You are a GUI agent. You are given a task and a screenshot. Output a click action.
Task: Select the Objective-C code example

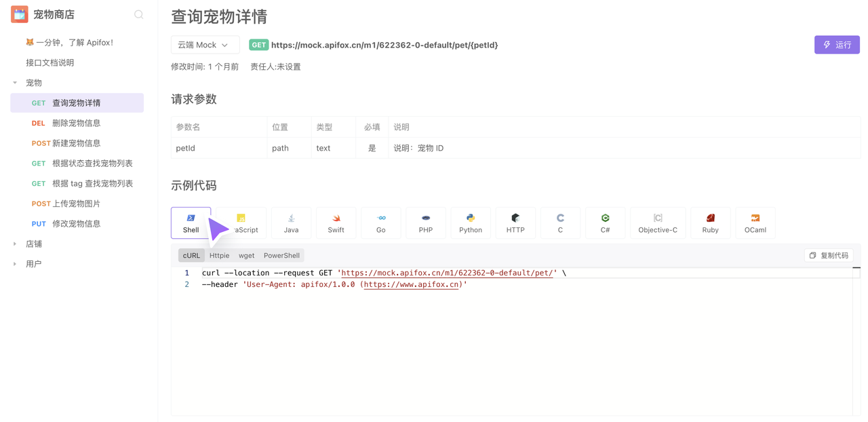(657, 223)
